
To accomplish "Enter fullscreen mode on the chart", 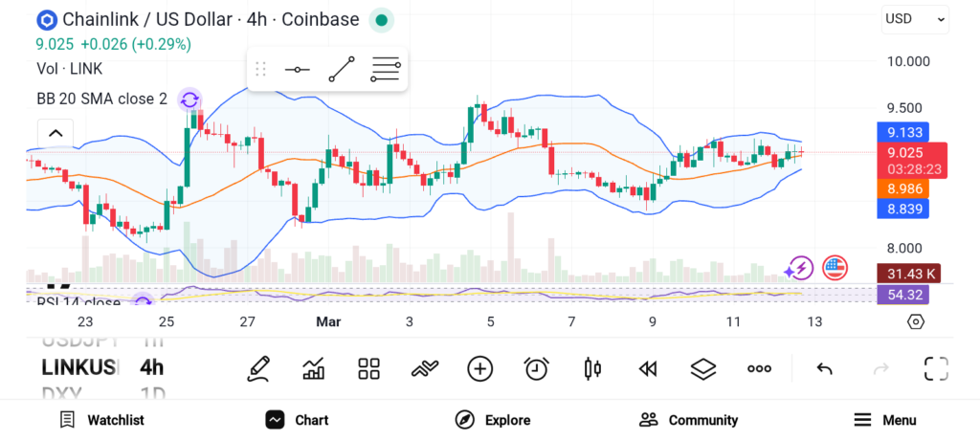I will [935, 368].
